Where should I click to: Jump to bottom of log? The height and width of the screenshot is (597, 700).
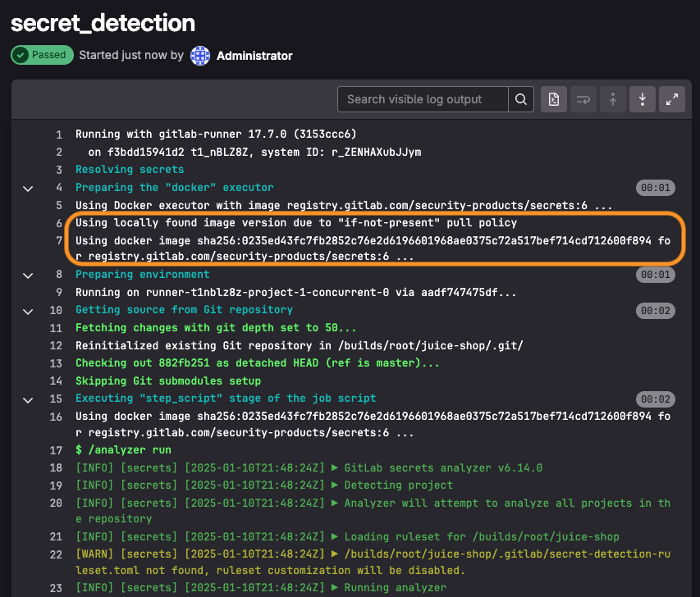643,99
